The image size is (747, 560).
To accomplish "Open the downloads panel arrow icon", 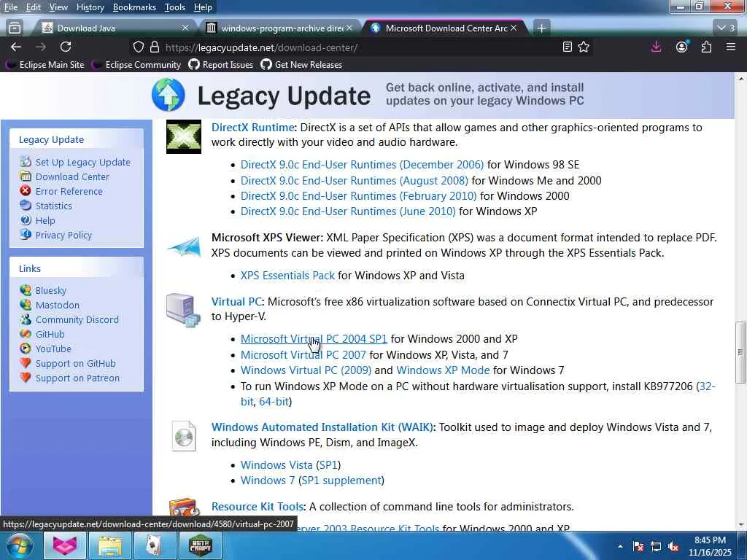I will tap(656, 47).
